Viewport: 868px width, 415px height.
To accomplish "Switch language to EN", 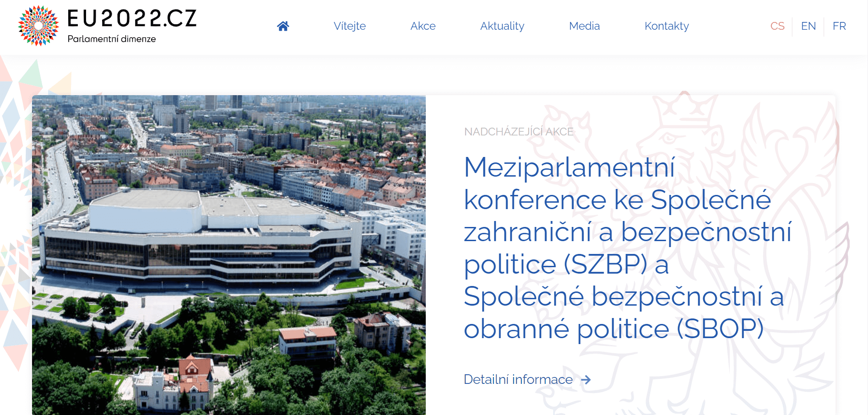I will click(x=808, y=26).
